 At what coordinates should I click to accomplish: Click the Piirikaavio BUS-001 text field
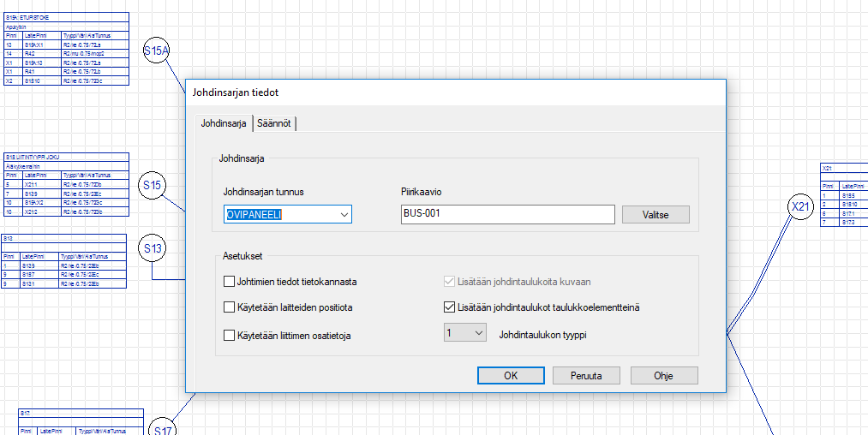(x=507, y=214)
